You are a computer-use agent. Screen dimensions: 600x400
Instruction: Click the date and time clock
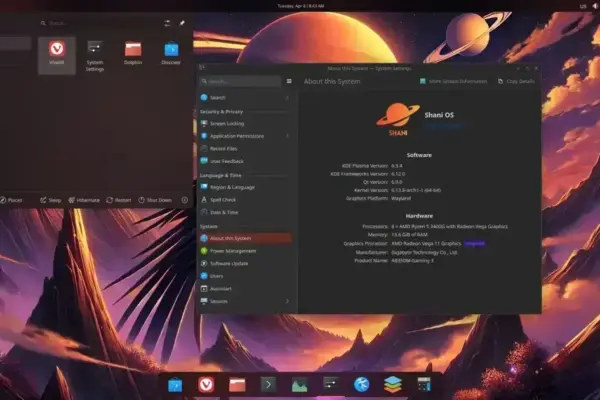click(301, 6)
